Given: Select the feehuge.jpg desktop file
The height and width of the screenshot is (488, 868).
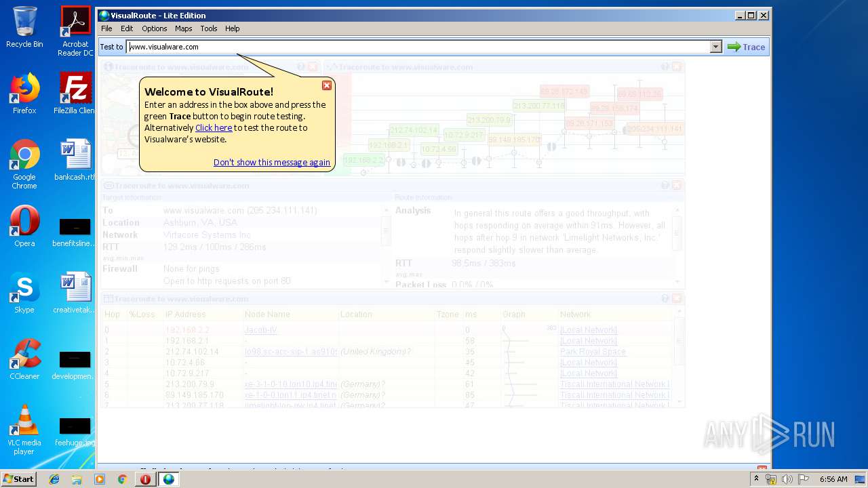Looking at the screenshot, I should pos(75,430).
